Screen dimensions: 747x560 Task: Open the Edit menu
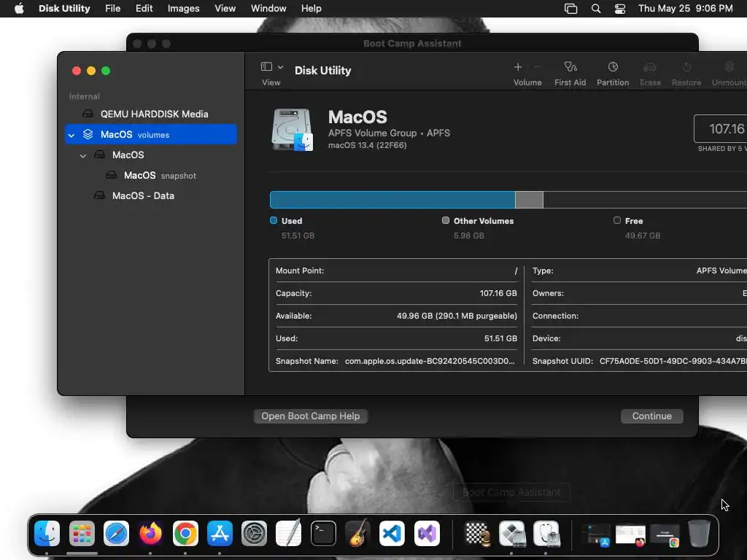click(144, 9)
